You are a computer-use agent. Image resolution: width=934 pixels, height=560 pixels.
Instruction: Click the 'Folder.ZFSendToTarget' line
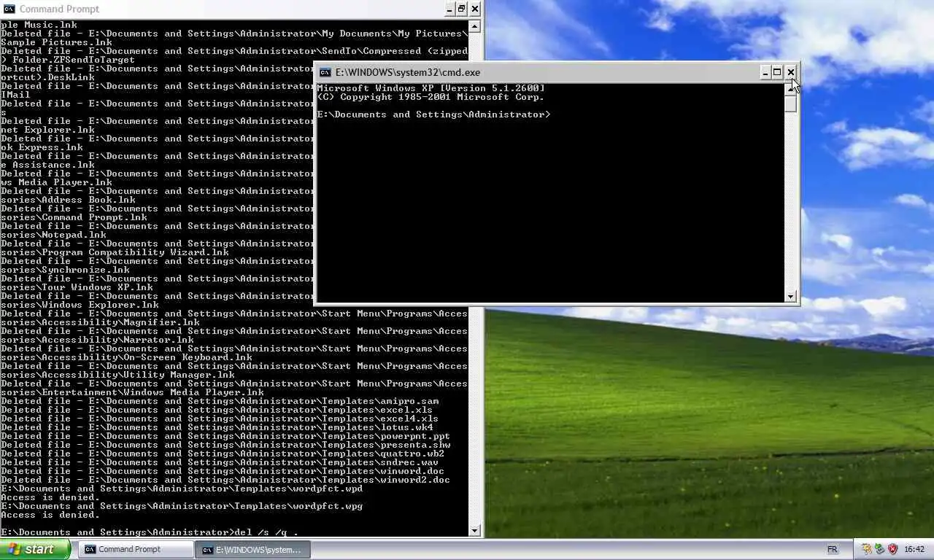click(x=67, y=60)
